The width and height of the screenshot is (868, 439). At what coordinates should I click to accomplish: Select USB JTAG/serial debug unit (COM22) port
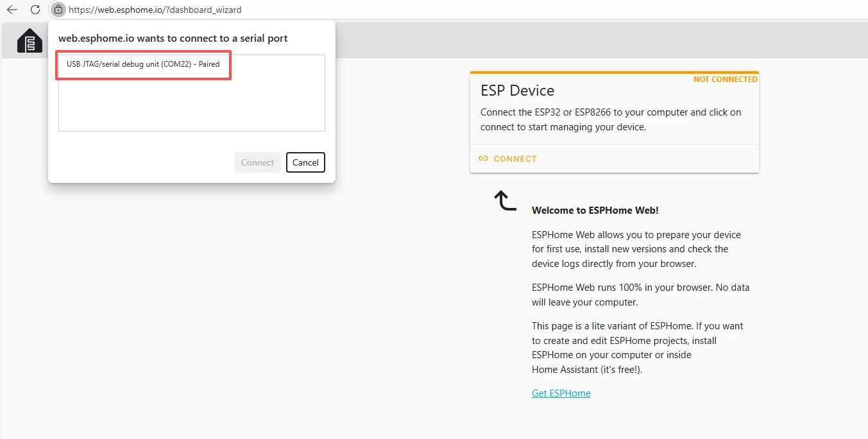pyautogui.click(x=143, y=64)
